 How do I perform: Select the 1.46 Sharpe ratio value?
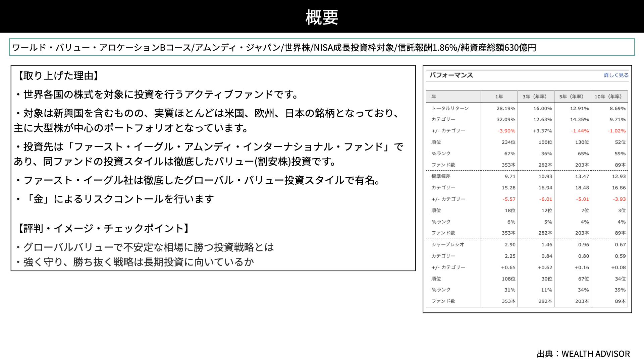(547, 245)
